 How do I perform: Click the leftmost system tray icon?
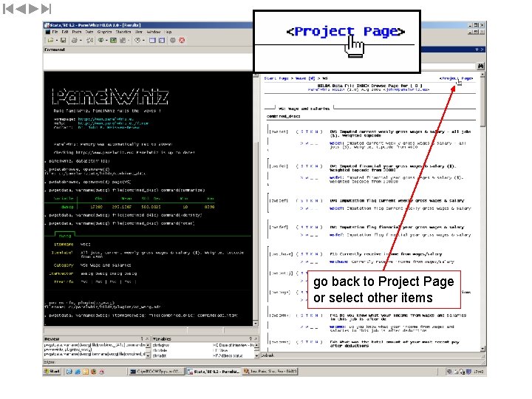click(449, 372)
